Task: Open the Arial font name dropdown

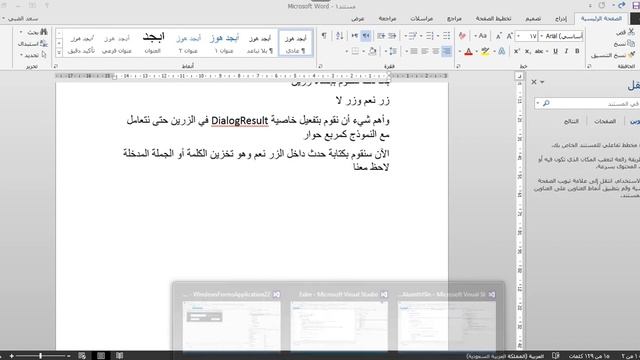Action: tap(542, 36)
